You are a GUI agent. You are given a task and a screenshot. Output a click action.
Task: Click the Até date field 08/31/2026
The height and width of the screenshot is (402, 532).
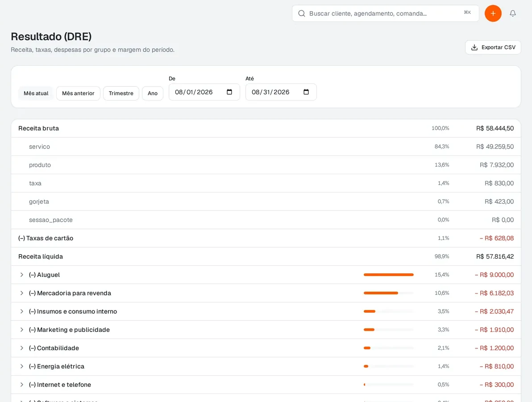(x=281, y=92)
